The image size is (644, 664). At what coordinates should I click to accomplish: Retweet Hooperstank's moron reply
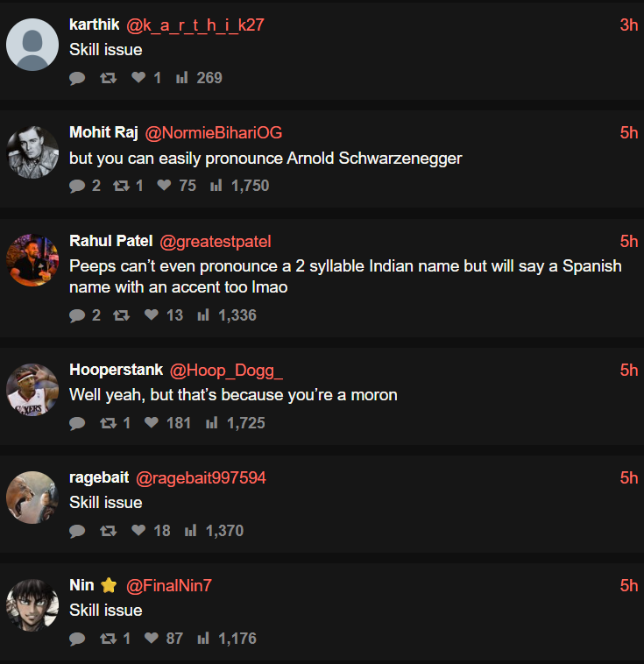(108, 423)
